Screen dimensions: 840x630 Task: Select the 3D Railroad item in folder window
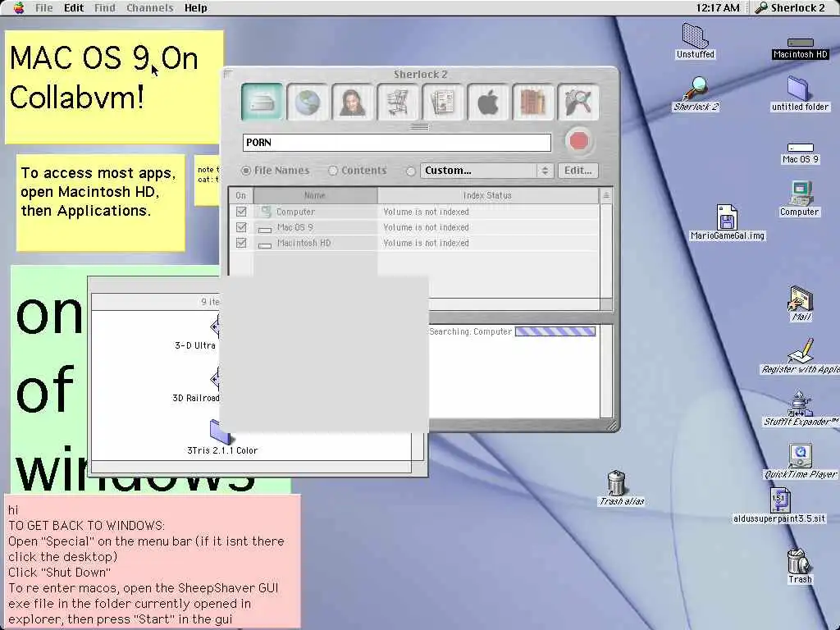pos(197,386)
